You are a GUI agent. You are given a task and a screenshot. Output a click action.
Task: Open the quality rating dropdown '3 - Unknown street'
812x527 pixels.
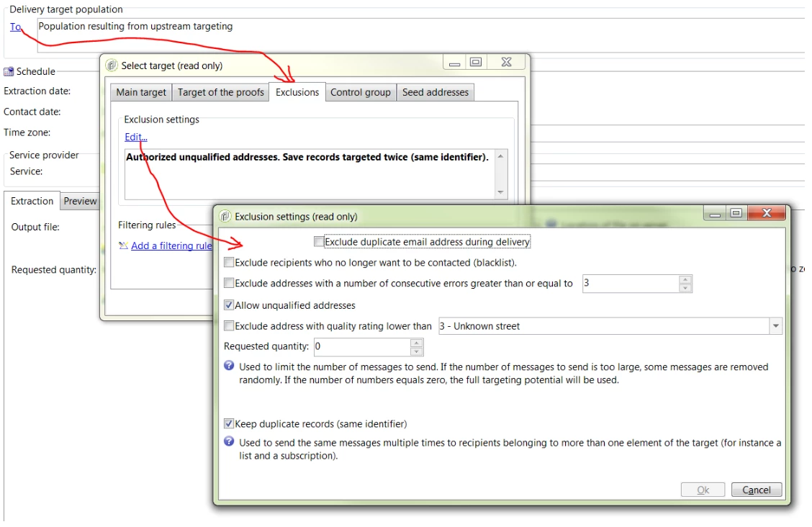(x=776, y=326)
